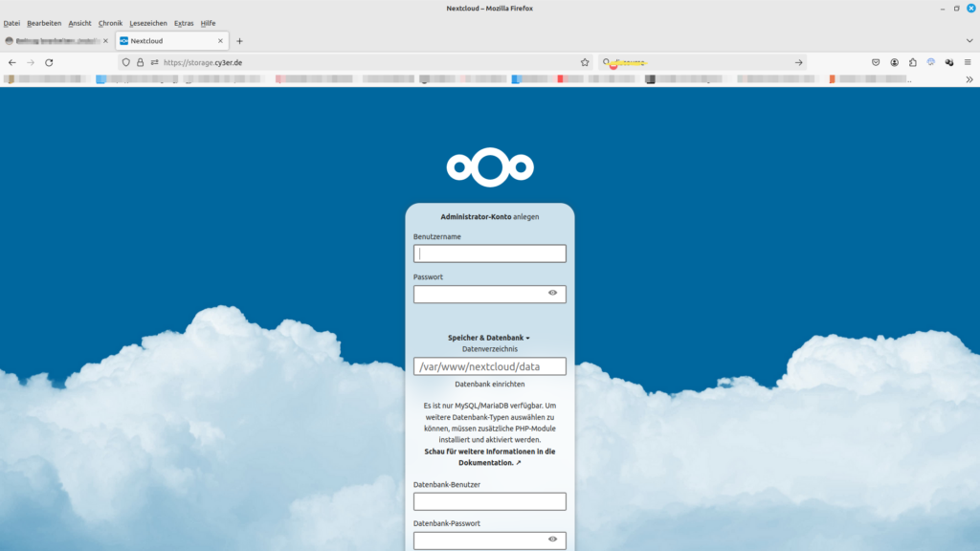Image resolution: width=980 pixels, height=551 pixels.
Task: Bookmark this page with the star
Action: click(585, 62)
